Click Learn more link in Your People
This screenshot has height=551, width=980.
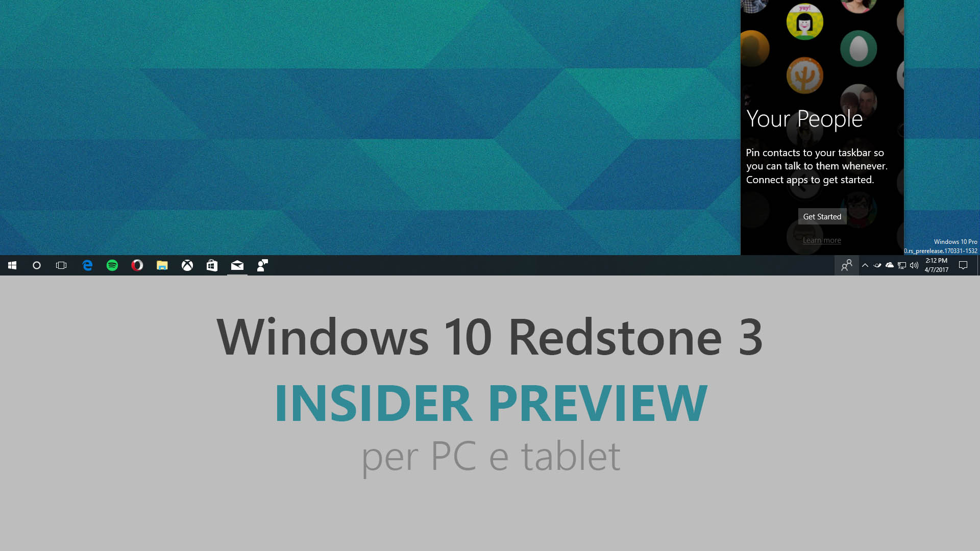822,240
